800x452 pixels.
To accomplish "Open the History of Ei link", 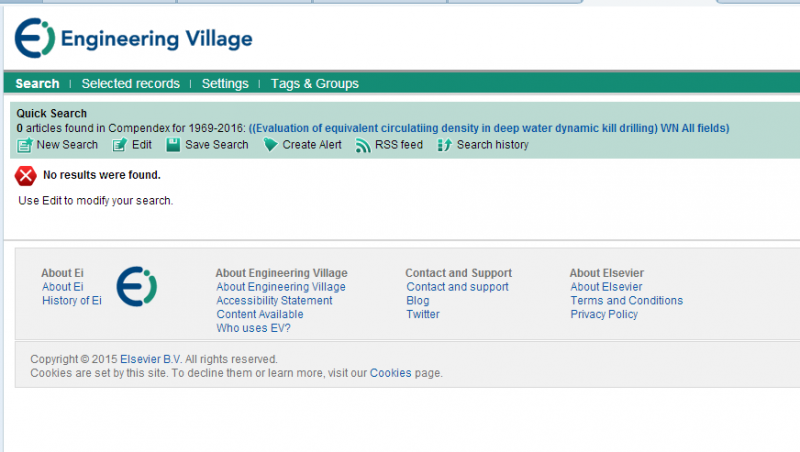I will [x=72, y=300].
